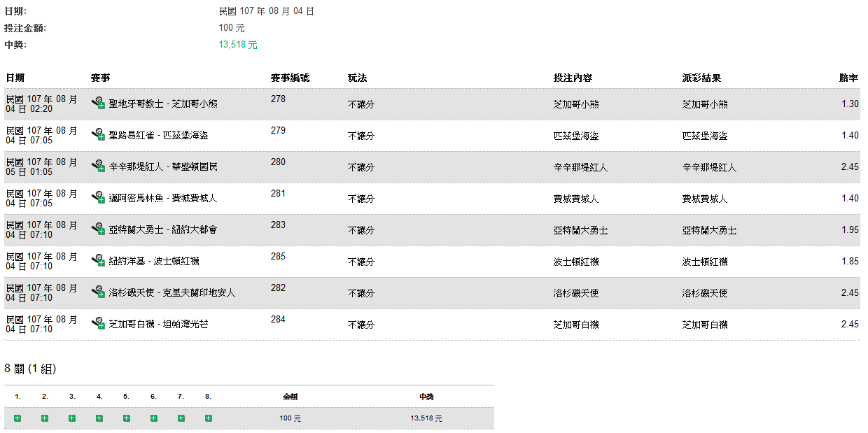Click baseball icon beside 紐約洋基 - 波士頓紅襪
Viewport: 868px width, 433px height.
pos(98,260)
